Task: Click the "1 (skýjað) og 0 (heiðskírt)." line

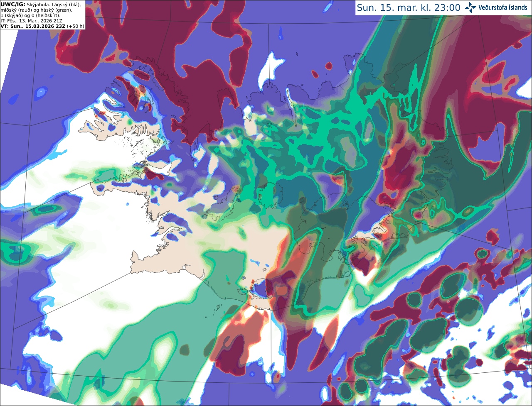Action: tap(31, 16)
